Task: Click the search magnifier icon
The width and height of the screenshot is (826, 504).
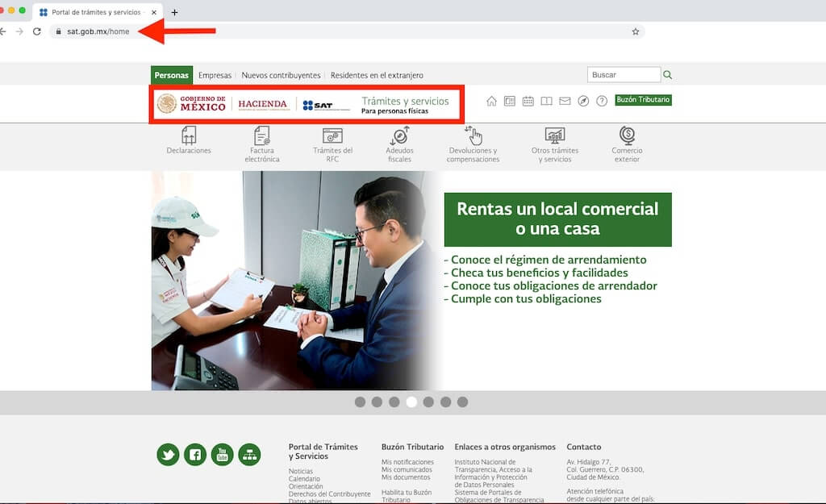Action: coord(667,75)
